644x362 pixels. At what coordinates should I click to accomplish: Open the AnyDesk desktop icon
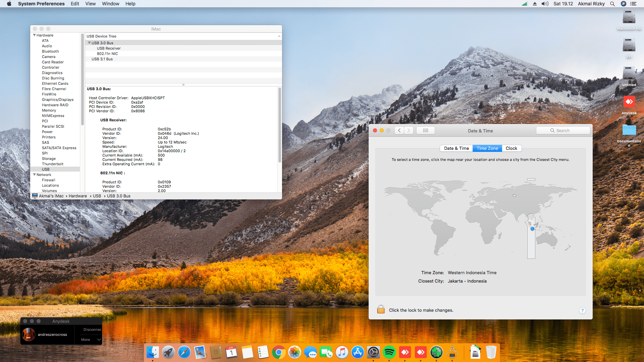[629, 102]
